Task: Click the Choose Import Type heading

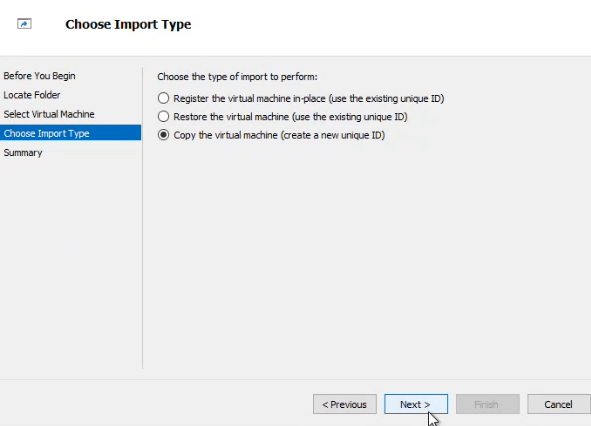Action: point(128,25)
